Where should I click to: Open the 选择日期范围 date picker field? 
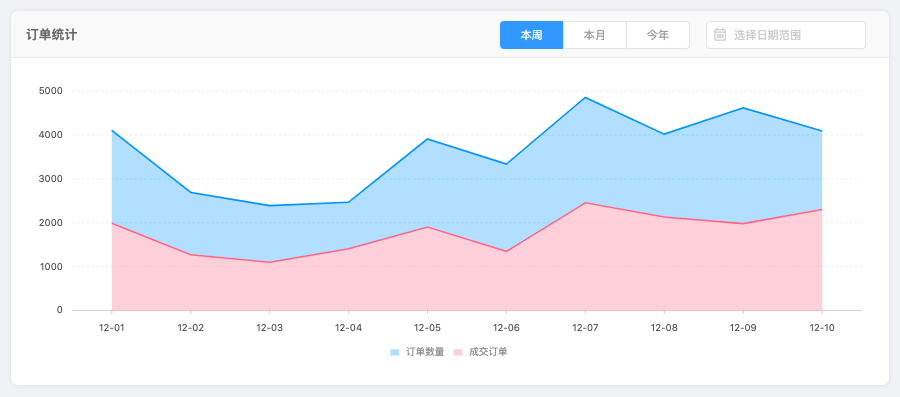786,35
